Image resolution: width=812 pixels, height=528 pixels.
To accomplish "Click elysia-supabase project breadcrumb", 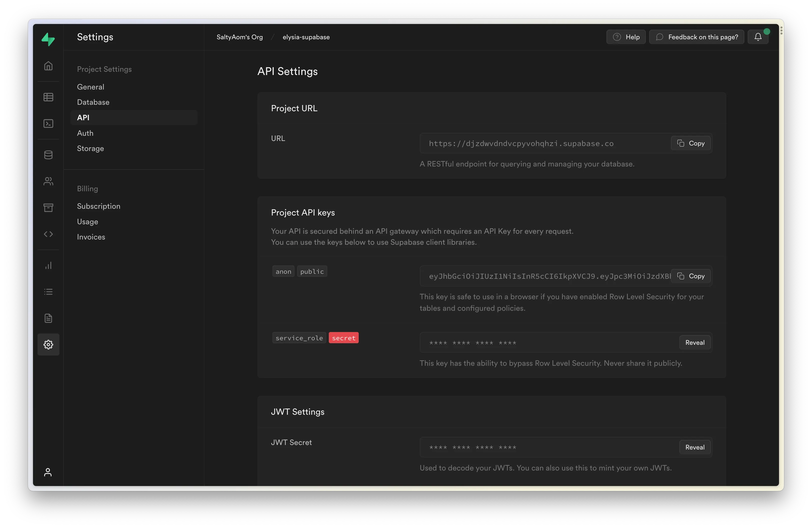I will pos(306,37).
